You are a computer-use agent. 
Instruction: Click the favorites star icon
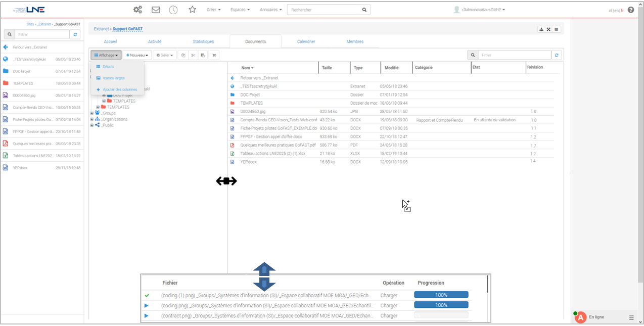pyautogui.click(x=192, y=10)
